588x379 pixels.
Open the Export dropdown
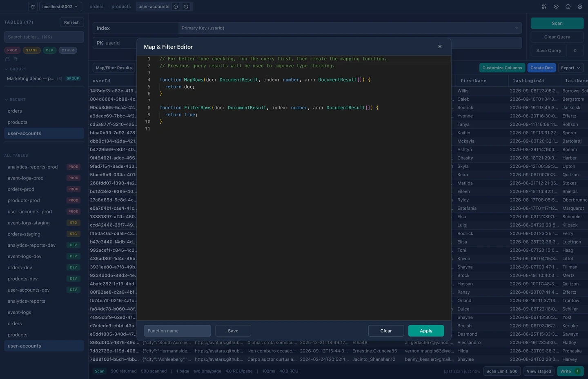pyautogui.click(x=570, y=68)
